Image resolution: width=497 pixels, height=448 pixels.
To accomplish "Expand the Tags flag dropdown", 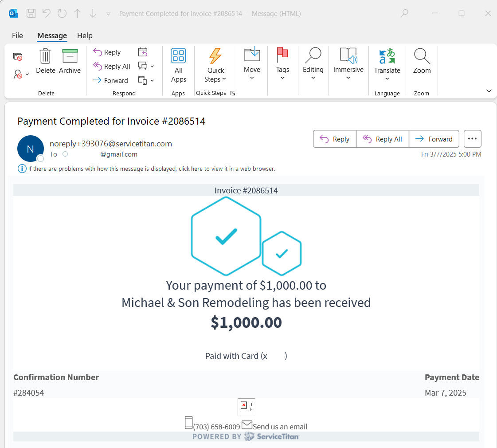I will pyautogui.click(x=282, y=74).
